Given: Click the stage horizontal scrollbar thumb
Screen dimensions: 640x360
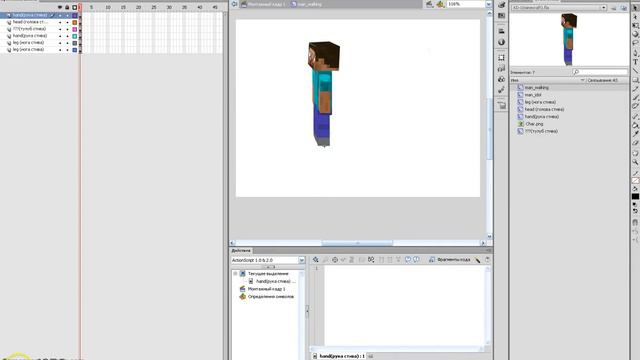Looking at the screenshot, I should pos(357,243).
